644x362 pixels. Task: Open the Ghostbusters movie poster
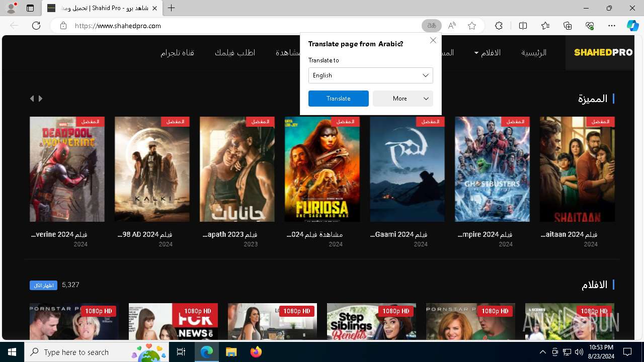[x=492, y=169]
